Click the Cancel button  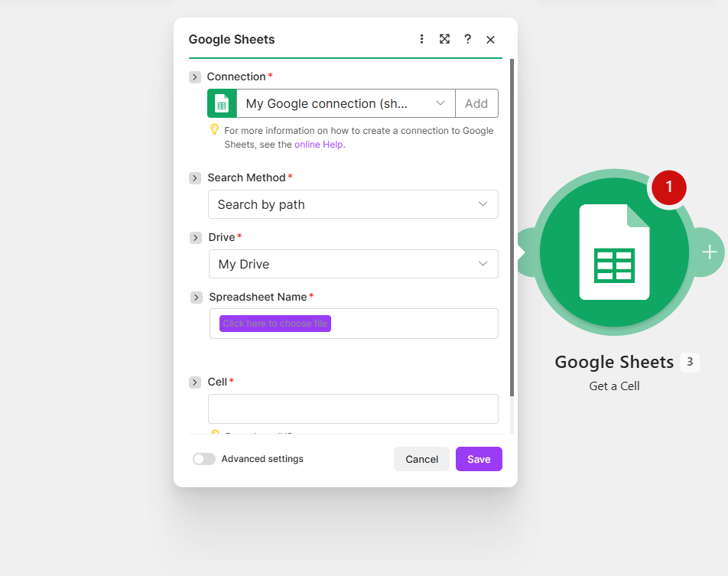[x=421, y=459]
